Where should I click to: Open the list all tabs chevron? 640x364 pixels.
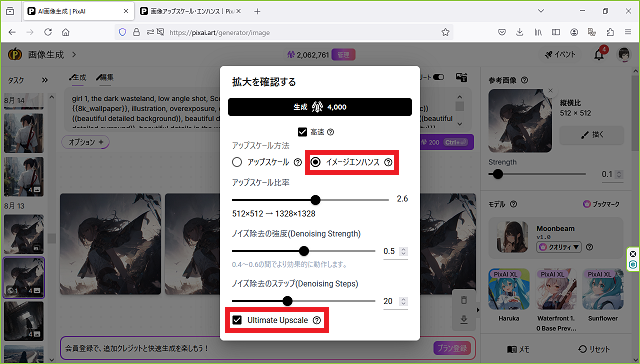(541, 11)
